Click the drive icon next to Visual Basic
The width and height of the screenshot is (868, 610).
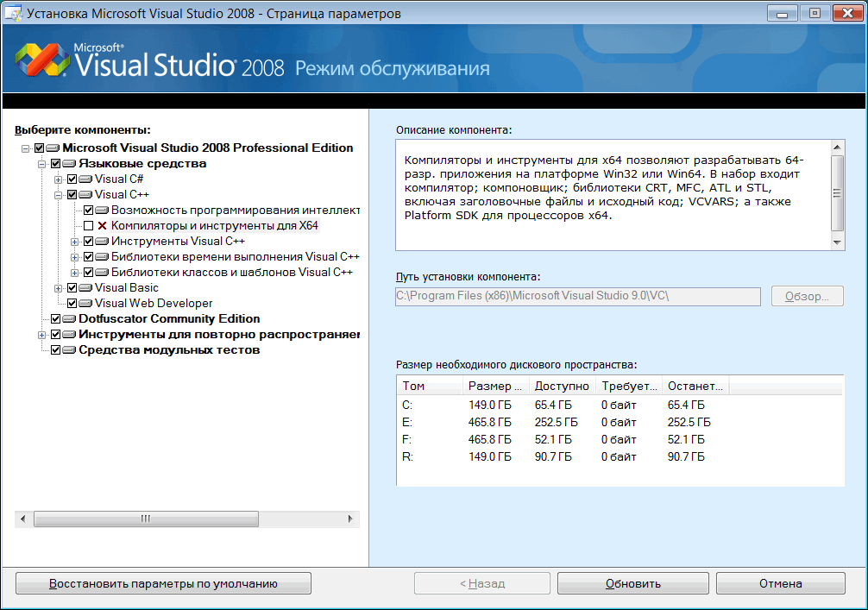[85, 288]
